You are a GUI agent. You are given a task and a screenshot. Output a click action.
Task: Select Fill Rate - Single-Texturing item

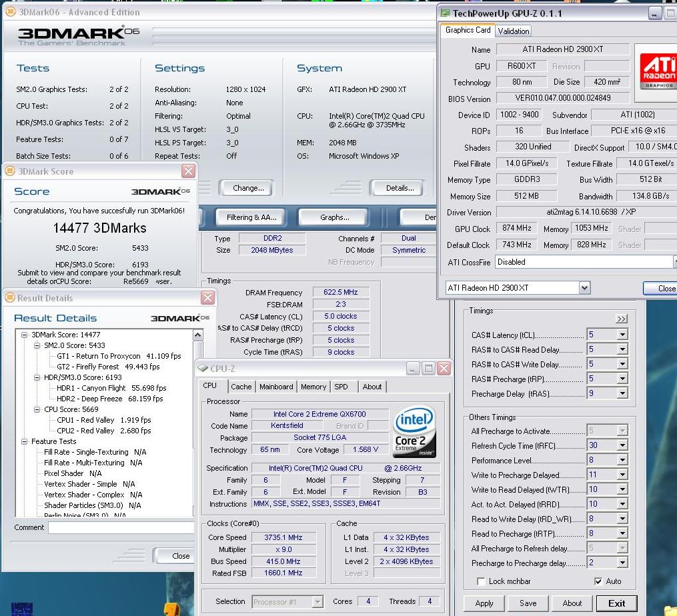pyautogui.click(x=95, y=452)
